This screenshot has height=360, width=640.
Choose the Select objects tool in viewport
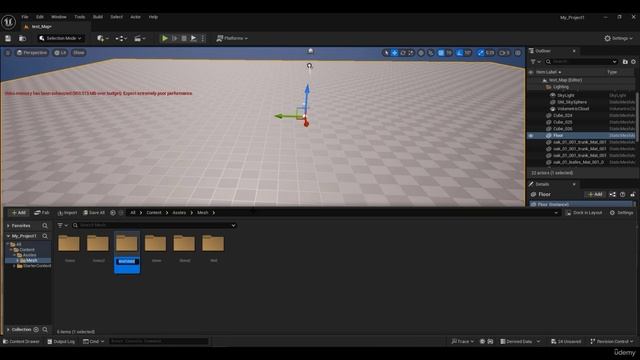[x=386, y=53]
